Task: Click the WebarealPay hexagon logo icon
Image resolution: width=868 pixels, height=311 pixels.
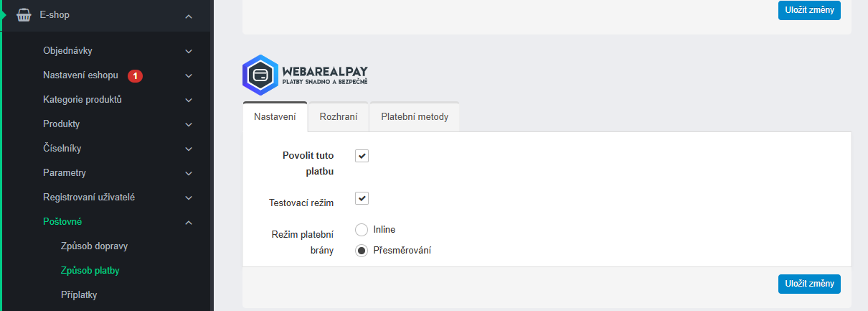Action: 259,75
